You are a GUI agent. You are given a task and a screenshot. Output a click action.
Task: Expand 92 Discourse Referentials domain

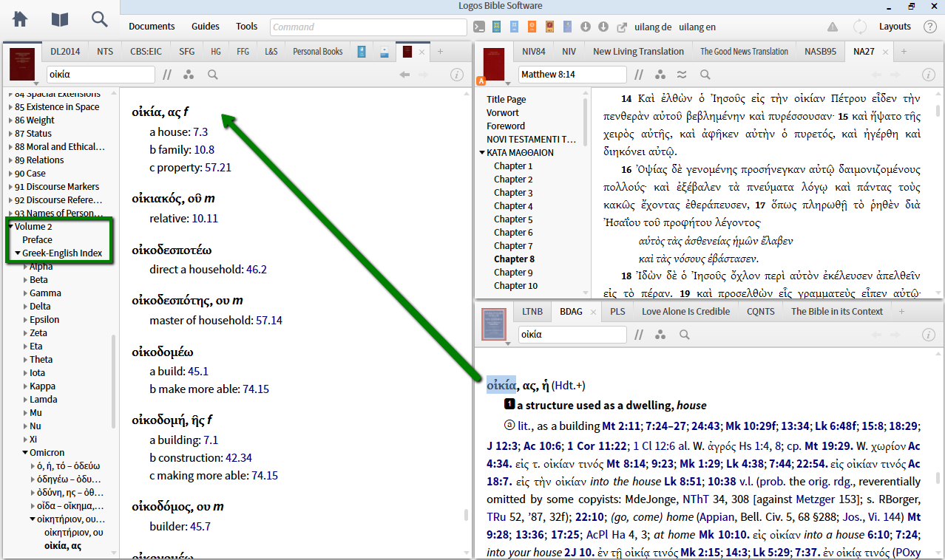[x=10, y=200]
